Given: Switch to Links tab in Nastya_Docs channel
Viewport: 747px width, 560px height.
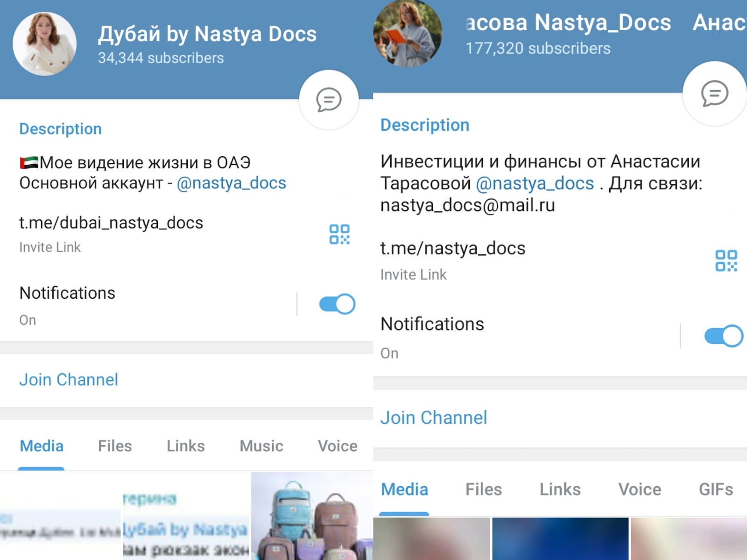Looking at the screenshot, I should pos(560,490).
